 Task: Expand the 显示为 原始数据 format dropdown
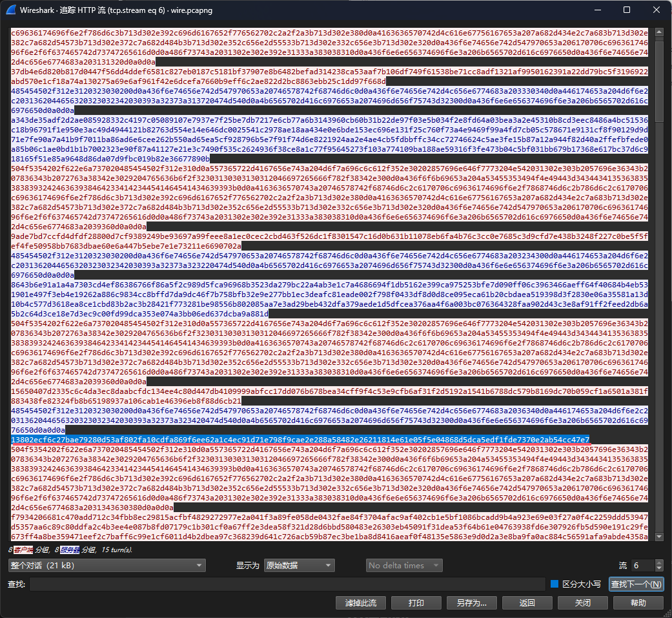pos(298,565)
